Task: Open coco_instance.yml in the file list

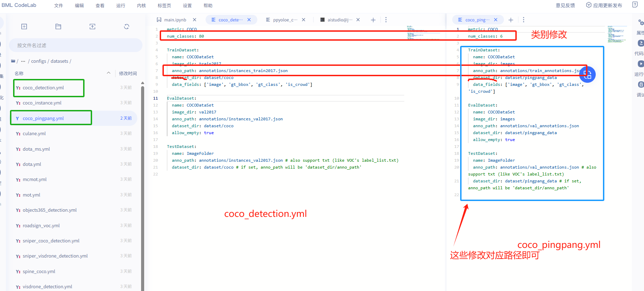Action: click(42, 103)
